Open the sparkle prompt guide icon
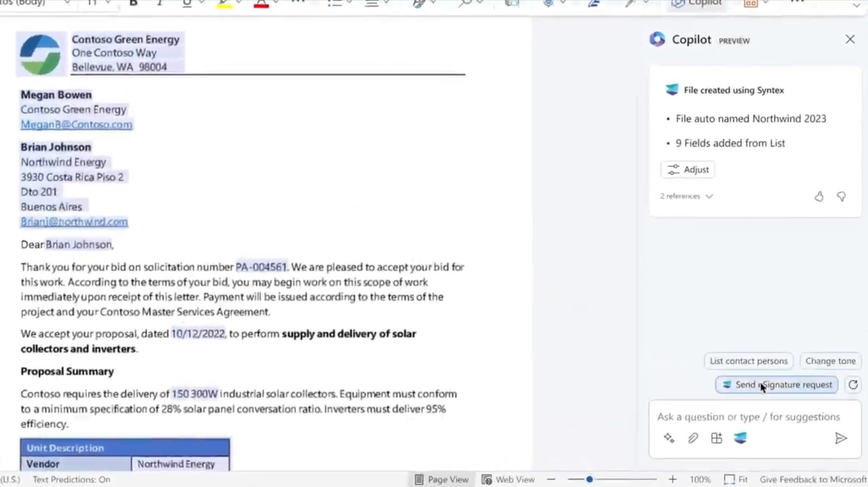The image size is (868, 487). [x=669, y=438]
